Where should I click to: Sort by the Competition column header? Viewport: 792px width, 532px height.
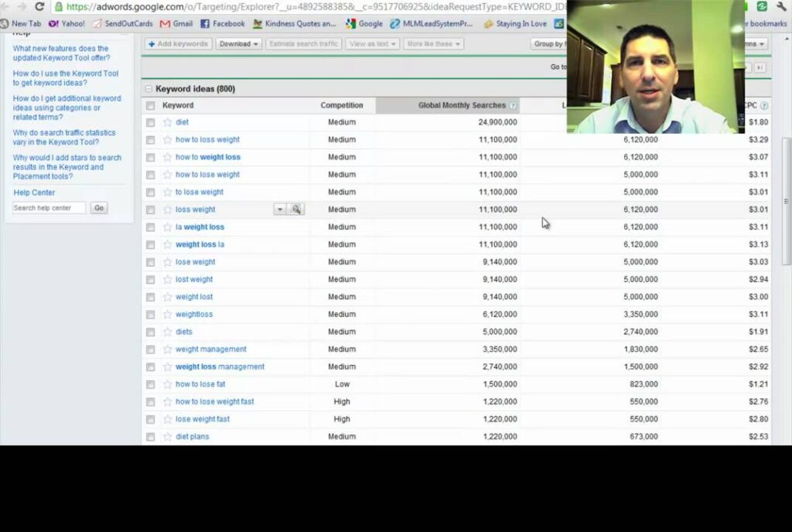coord(341,105)
